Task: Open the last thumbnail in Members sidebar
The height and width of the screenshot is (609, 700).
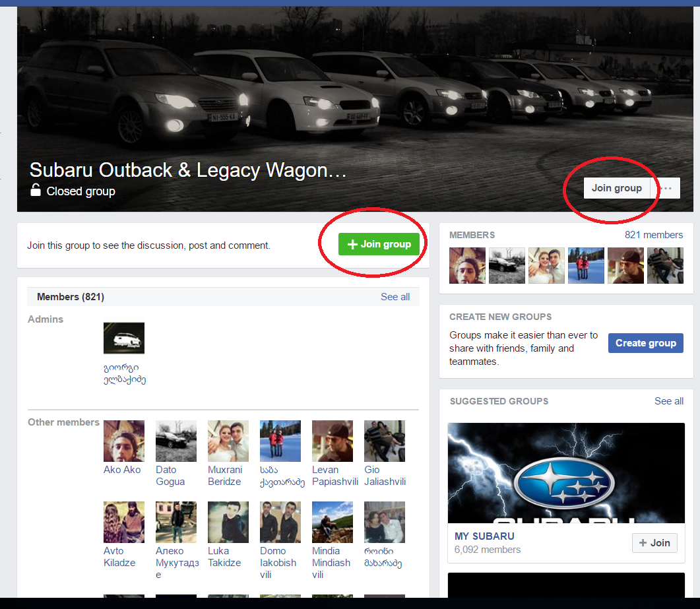Action: click(x=665, y=266)
